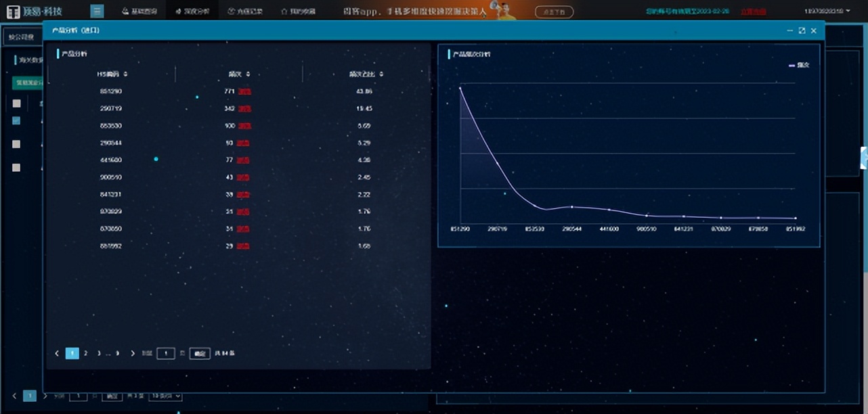The width and height of the screenshot is (868, 414).
Task: Click the page jump input in background pagination
Action: point(79,396)
